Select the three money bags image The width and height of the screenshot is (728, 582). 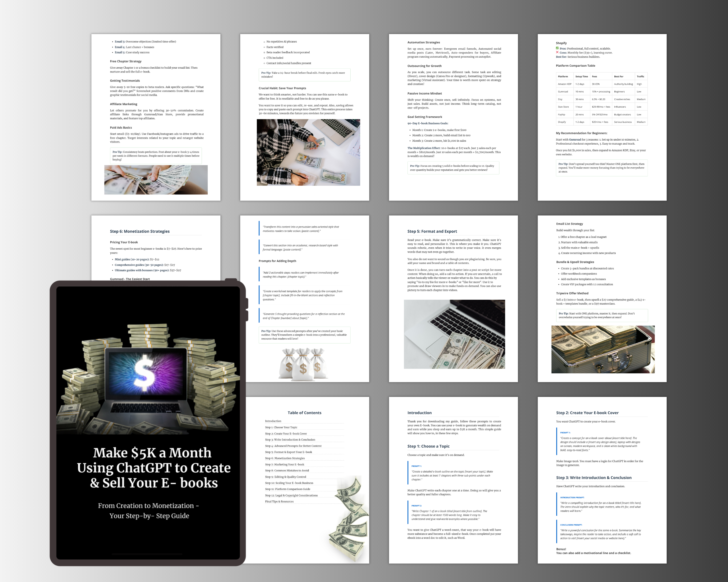pyautogui.click(x=303, y=365)
